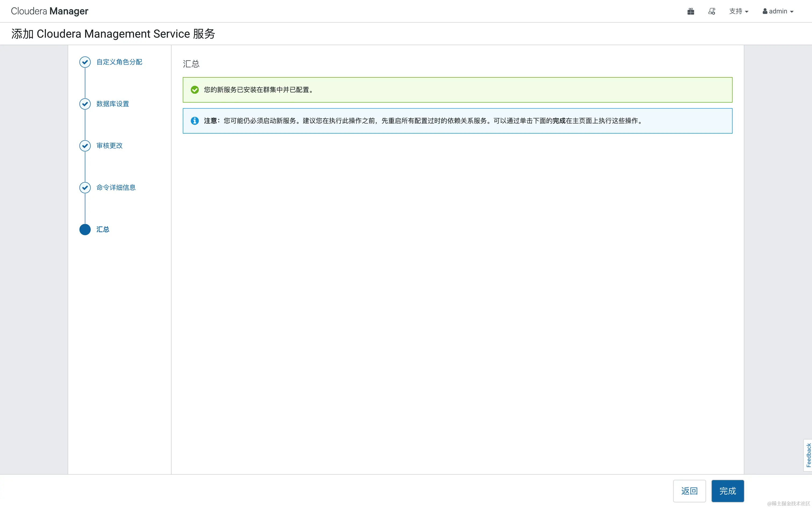Go to the 自定义角色分配 step
Image resolution: width=812 pixels, height=508 pixels.
point(119,62)
